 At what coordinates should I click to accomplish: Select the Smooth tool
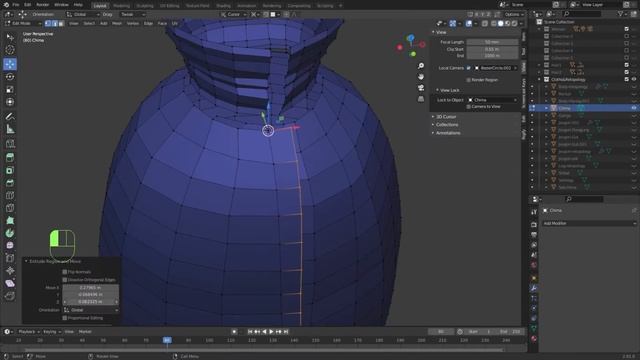tap(10, 245)
